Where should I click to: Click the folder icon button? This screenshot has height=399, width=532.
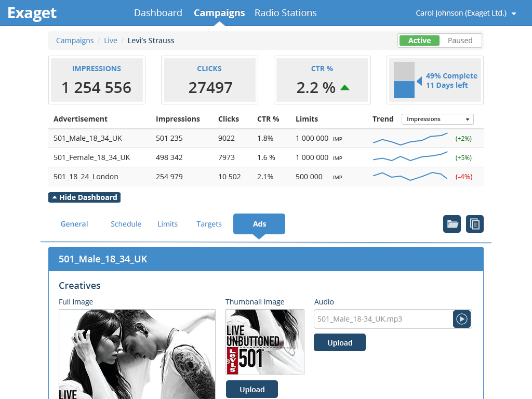coord(452,224)
